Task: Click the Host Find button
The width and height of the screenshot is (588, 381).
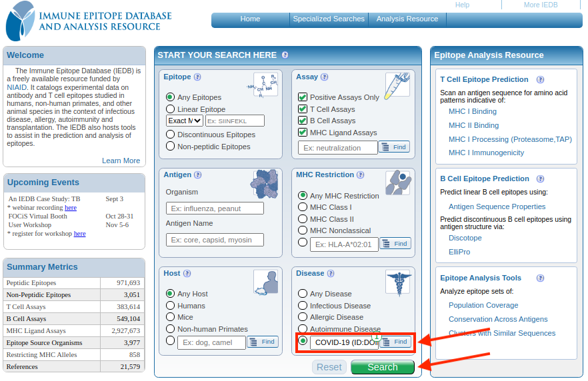Action: (263, 342)
